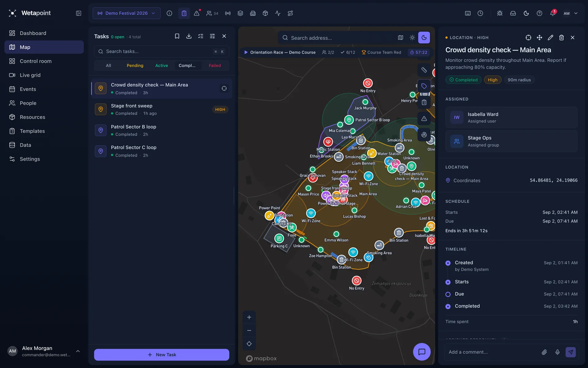The width and height of the screenshot is (588, 368).
Task: Toggle map measure ruler tool
Action: pyautogui.click(x=424, y=70)
